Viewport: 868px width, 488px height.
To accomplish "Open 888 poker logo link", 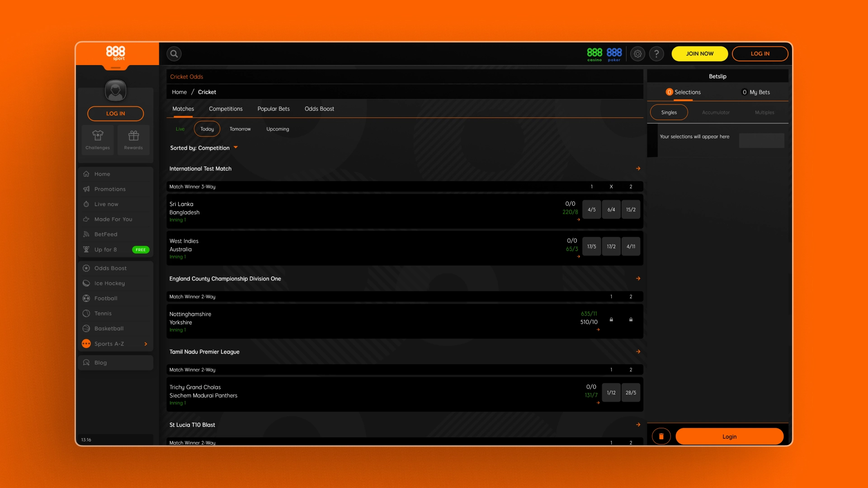I will [x=614, y=54].
